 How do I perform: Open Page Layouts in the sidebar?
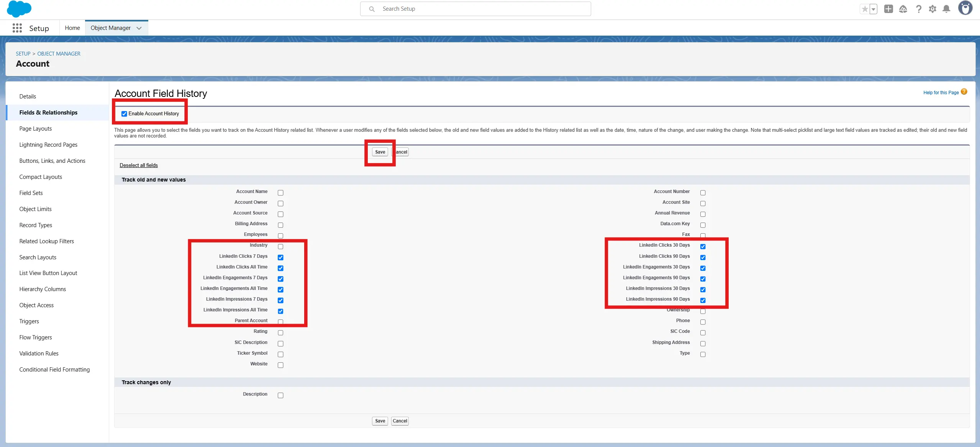[36, 129]
